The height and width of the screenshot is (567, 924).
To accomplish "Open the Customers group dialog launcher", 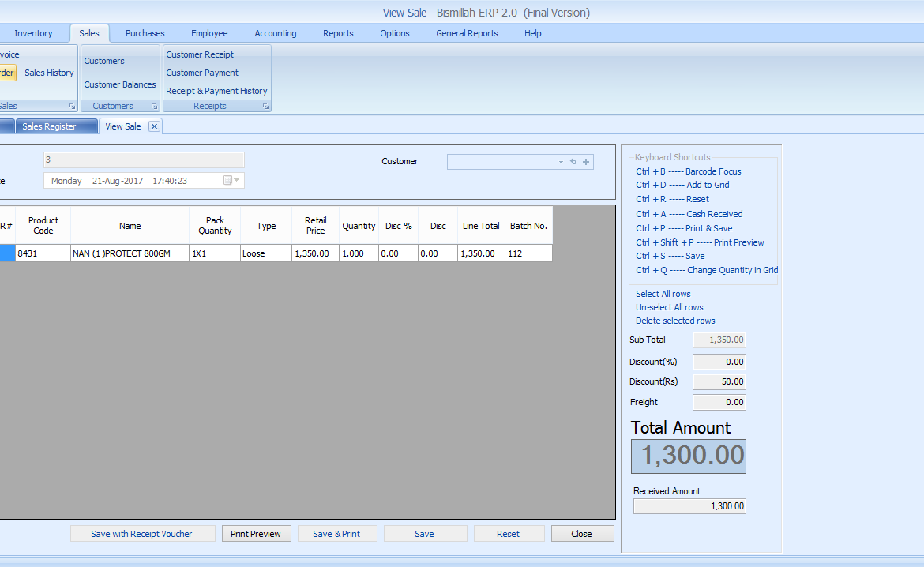I will tap(154, 107).
